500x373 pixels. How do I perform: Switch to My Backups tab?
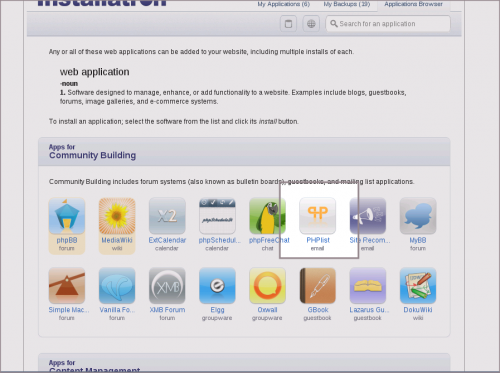point(347,4)
